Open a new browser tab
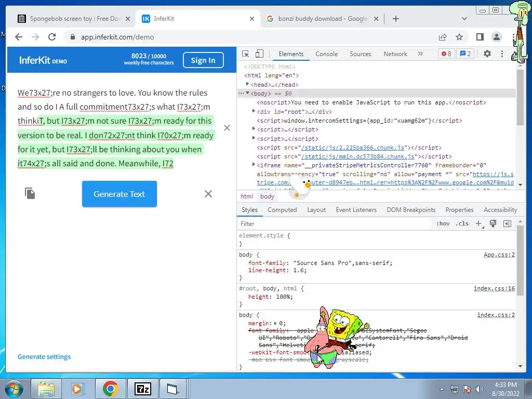 pos(395,19)
